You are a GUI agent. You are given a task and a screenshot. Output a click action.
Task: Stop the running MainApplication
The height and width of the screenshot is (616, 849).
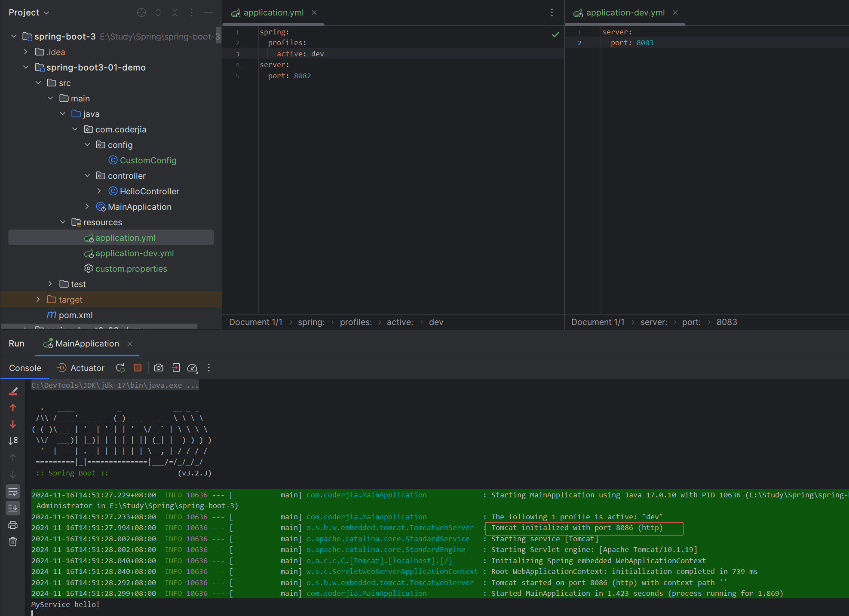click(x=138, y=368)
